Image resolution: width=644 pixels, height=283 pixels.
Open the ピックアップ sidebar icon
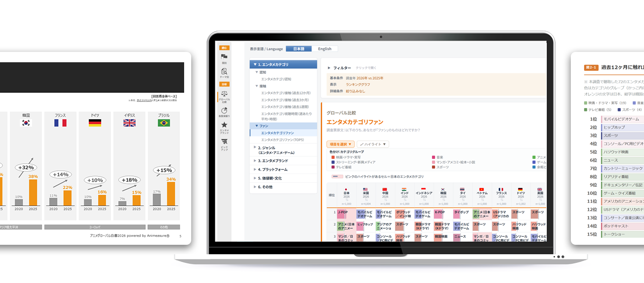(x=224, y=144)
